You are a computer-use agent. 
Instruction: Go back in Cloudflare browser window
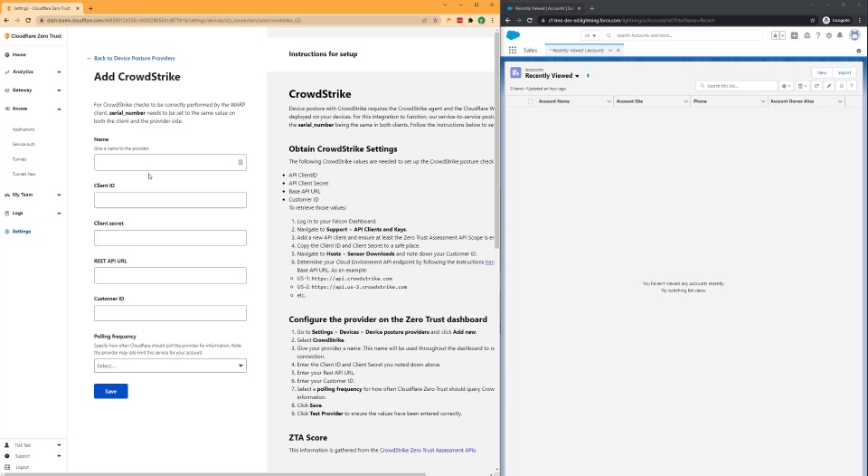pos(6,21)
